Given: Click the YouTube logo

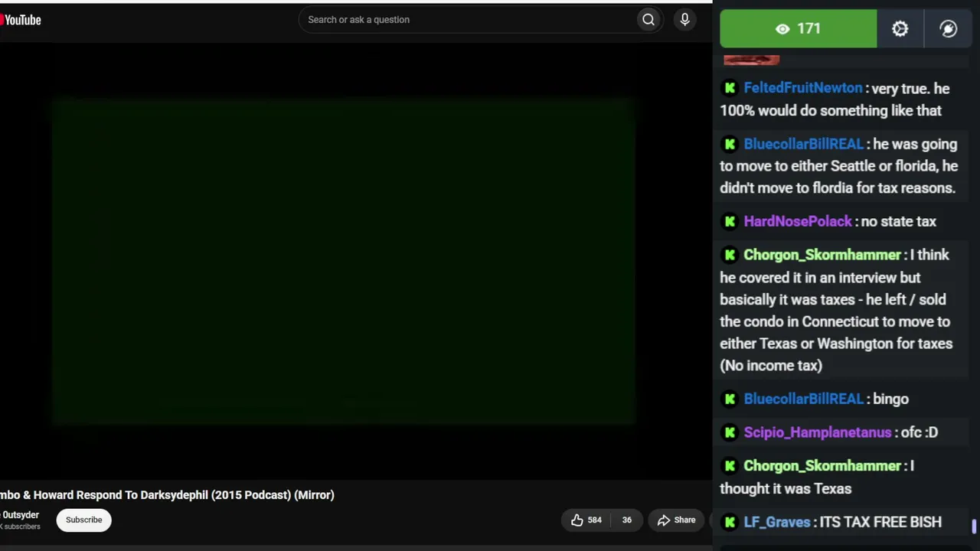Looking at the screenshot, I should (x=21, y=20).
